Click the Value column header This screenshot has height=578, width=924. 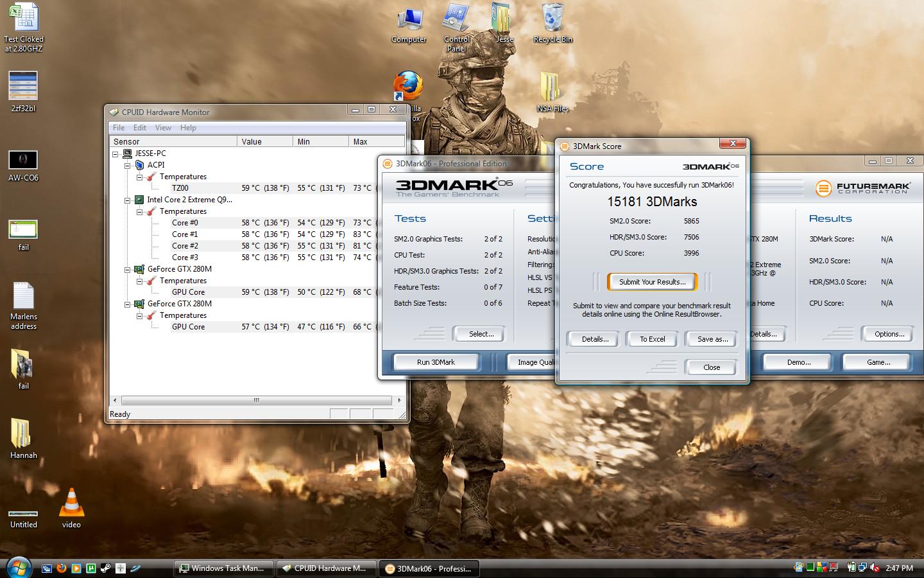[265, 141]
